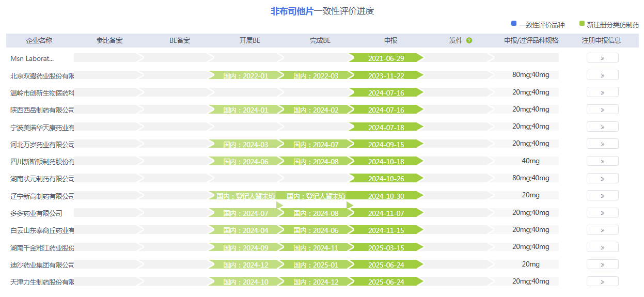
Task: Open 湖南状元制药有限公司 company link
Action: pos(42,178)
